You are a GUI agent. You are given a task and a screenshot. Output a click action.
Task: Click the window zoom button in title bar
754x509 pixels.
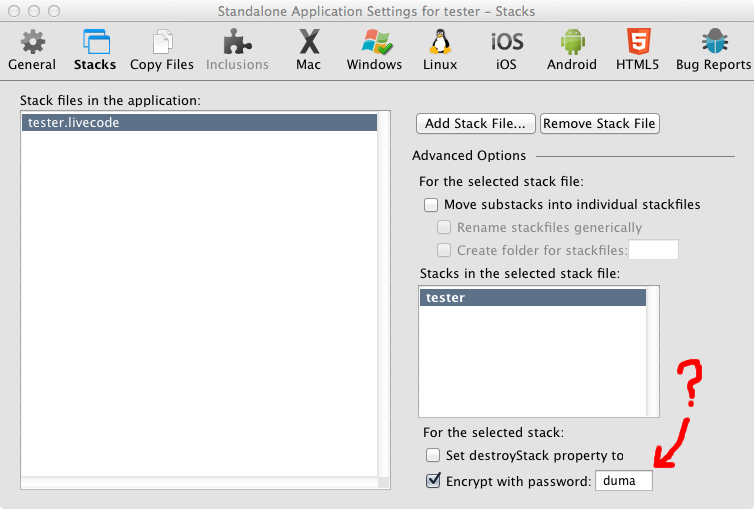click(x=54, y=11)
